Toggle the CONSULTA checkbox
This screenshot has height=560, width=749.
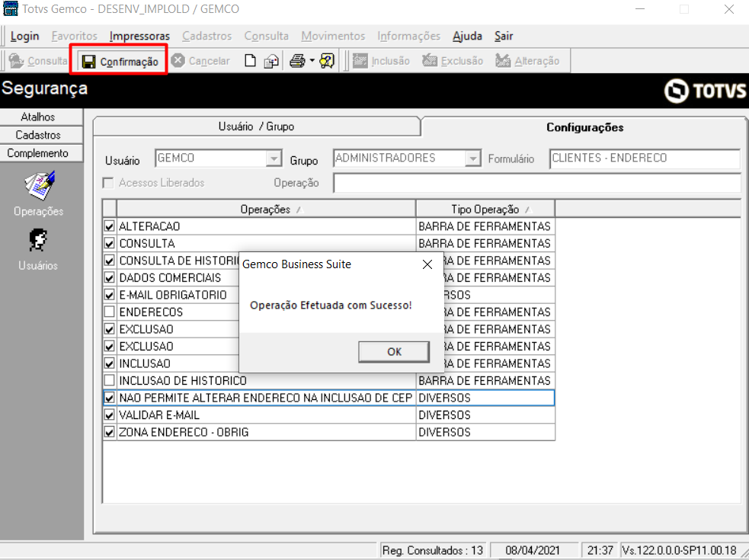pos(110,243)
